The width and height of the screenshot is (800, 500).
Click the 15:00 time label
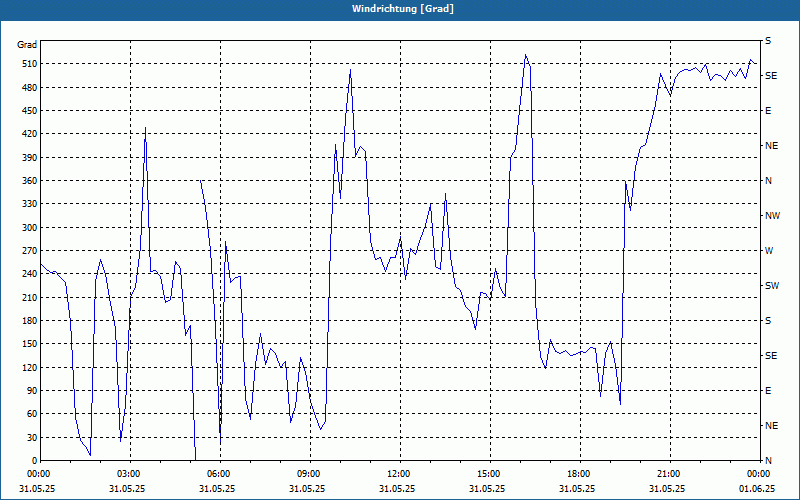[x=490, y=474]
